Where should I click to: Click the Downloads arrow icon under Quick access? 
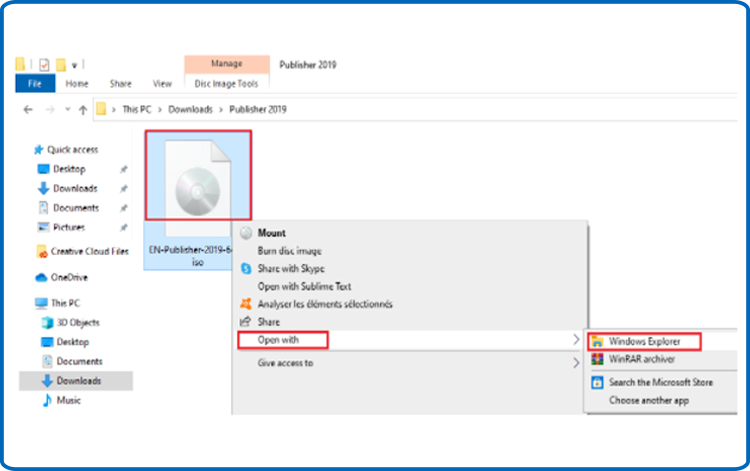pos(44,188)
